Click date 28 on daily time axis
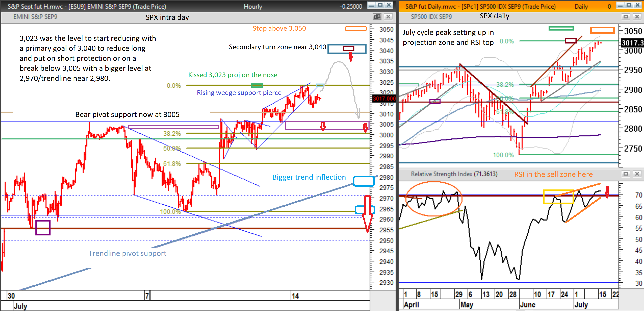This screenshot has width=644, height=311. point(513,294)
